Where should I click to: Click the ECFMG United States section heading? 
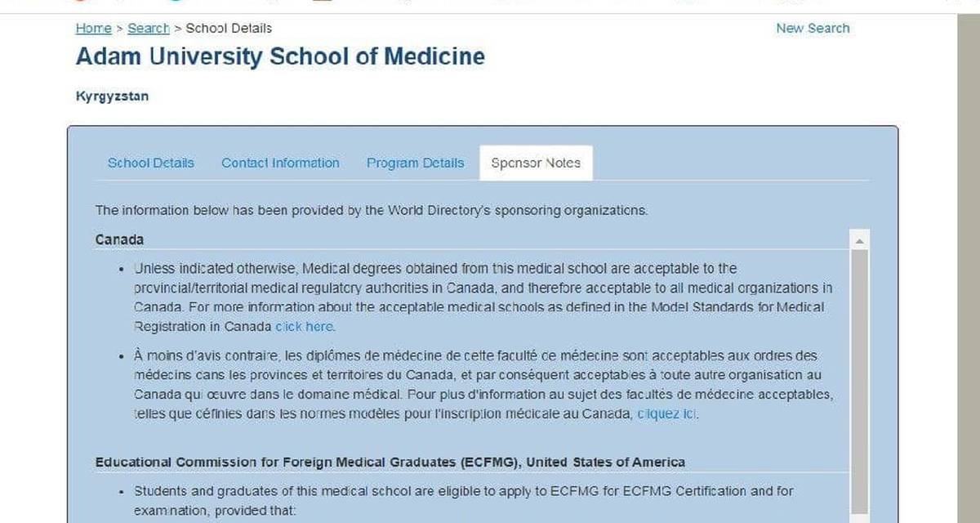point(390,463)
